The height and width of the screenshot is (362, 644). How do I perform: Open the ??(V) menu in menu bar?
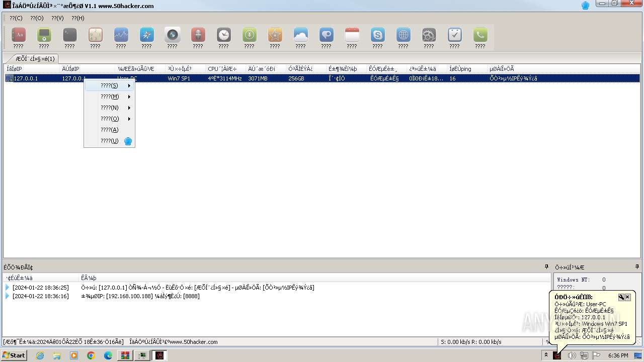(x=57, y=18)
